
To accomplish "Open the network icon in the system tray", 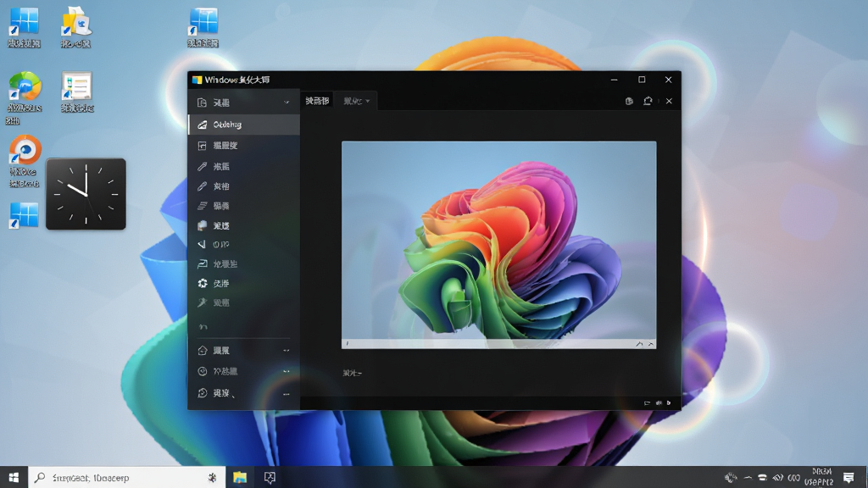I will pyautogui.click(x=762, y=478).
